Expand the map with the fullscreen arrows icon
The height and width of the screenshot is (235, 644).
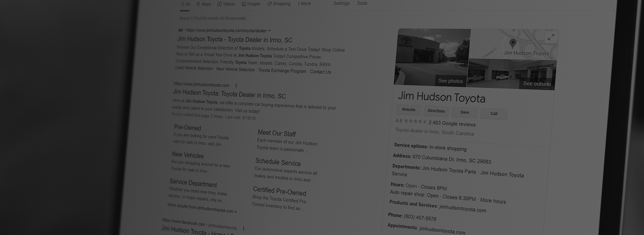click(551, 37)
